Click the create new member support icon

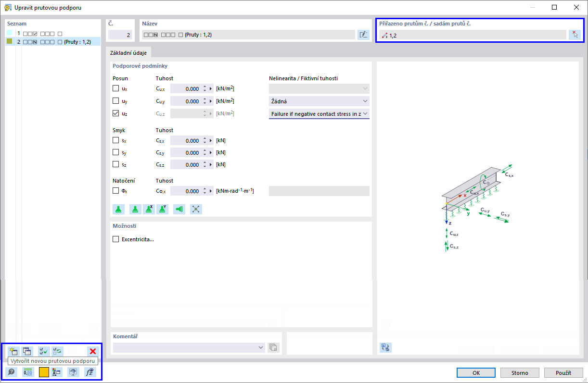(x=13, y=351)
